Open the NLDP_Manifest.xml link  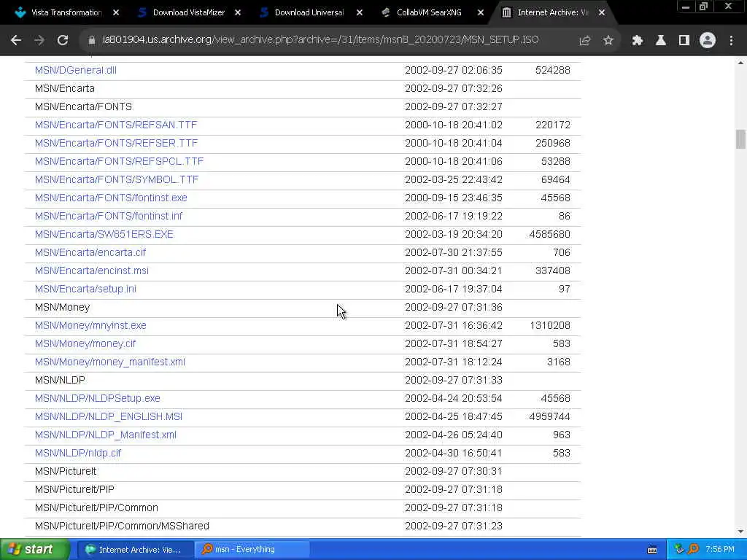[x=106, y=435]
